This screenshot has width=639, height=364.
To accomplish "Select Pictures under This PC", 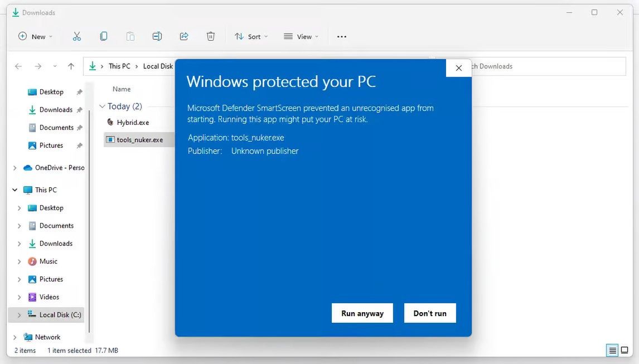I will coord(51,279).
